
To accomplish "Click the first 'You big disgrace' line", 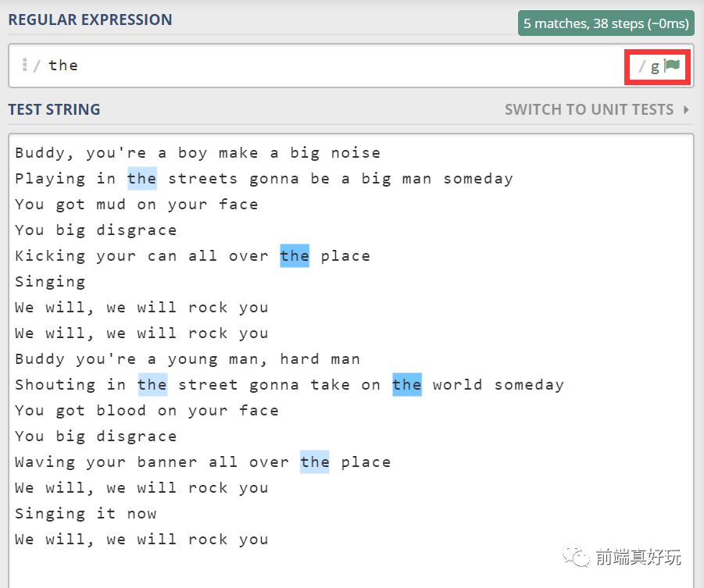I will point(95,230).
